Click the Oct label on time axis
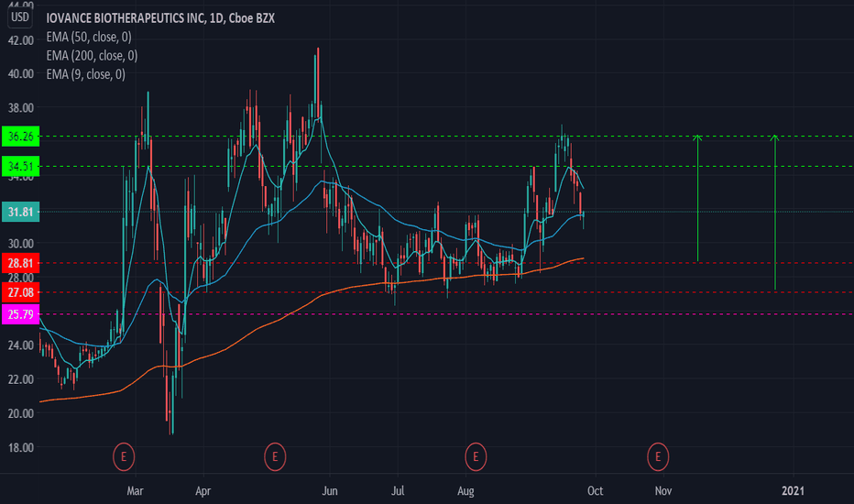This screenshot has height=504, width=854. click(596, 491)
